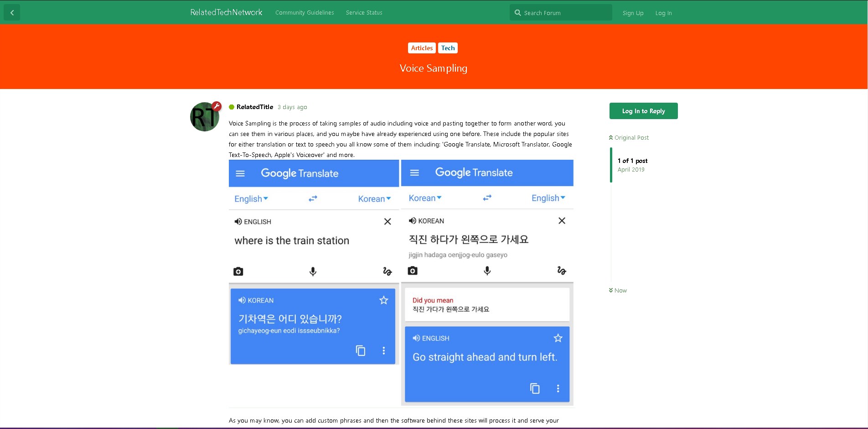
Task: Star the Korean translation result
Action: coord(384,300)
